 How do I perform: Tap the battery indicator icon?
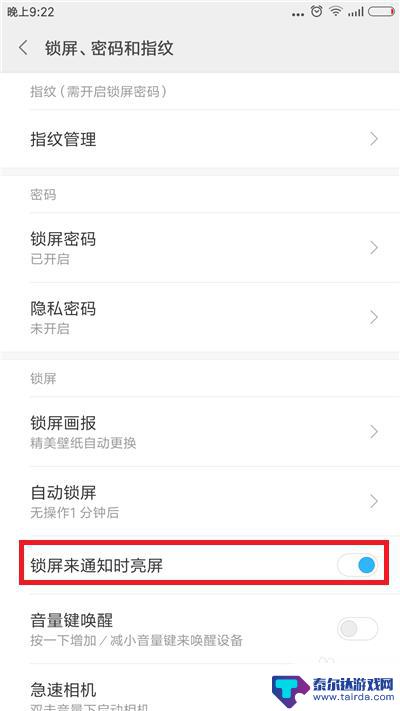coord(381,12)
